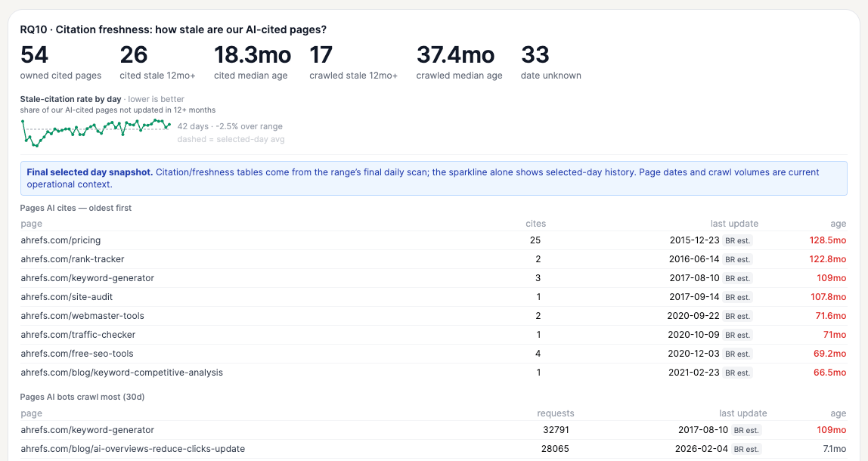Click the Pages AI cites oldest first heading
868x461 pixels.
[76, 208]
